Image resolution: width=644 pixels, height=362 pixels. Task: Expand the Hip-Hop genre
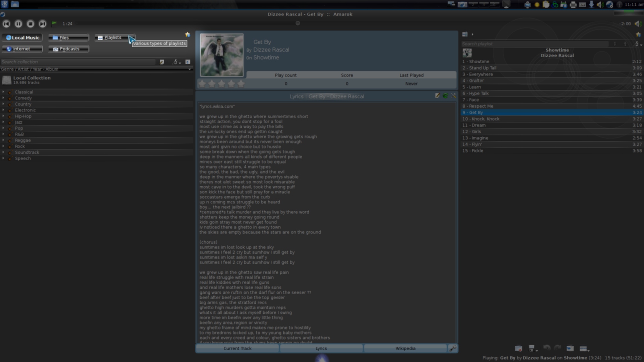tap(3, 116)
